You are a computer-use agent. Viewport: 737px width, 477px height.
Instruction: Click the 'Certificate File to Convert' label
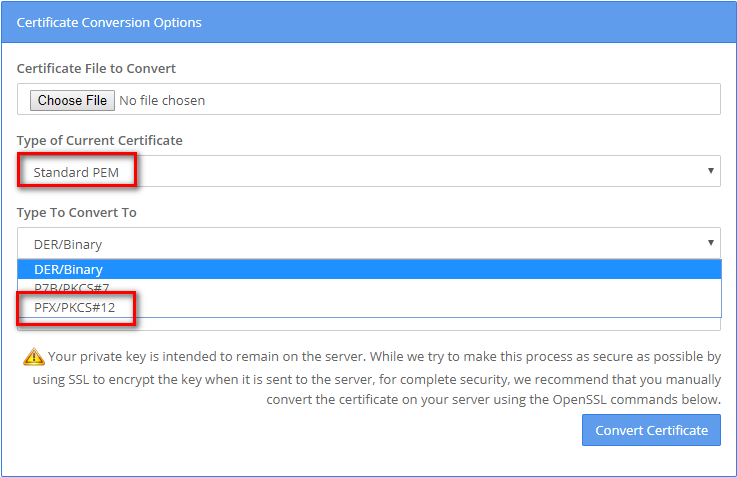97,68
